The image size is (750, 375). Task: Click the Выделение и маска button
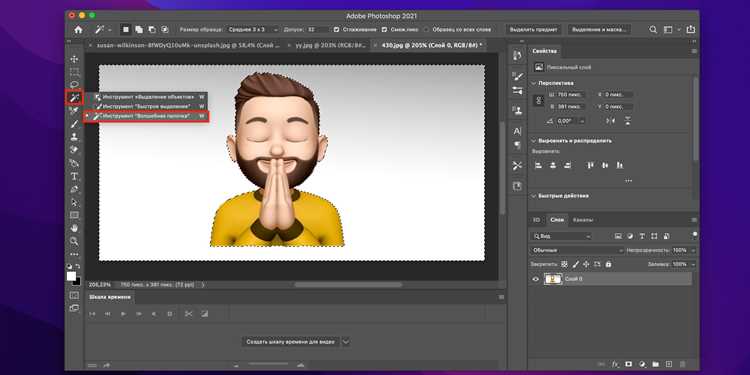tap(599, 30)
